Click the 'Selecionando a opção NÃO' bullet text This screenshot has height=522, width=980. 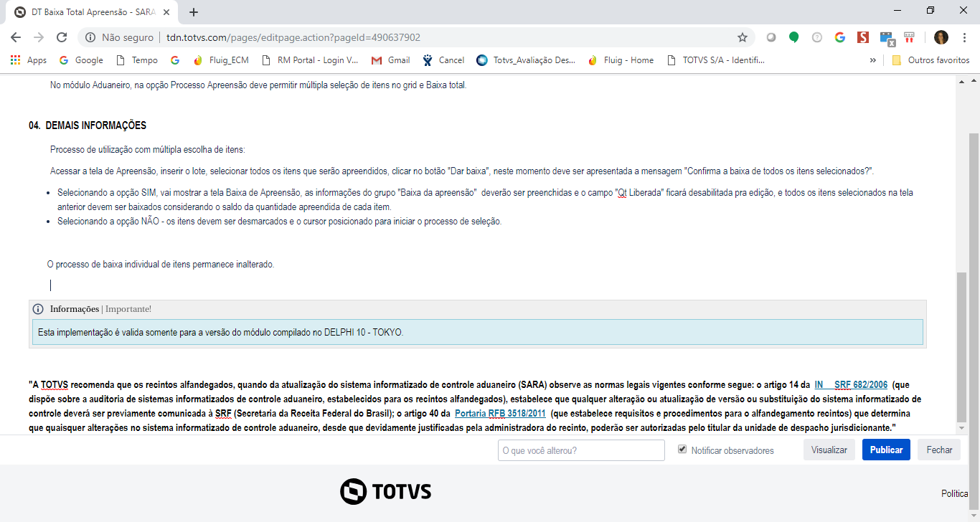280,222
